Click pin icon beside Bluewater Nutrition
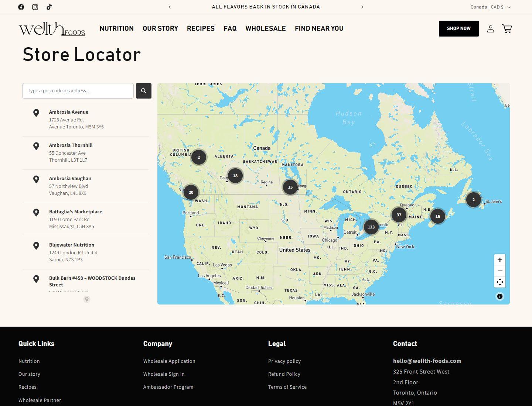Screen dimensions: 532x406 (36, 246)
